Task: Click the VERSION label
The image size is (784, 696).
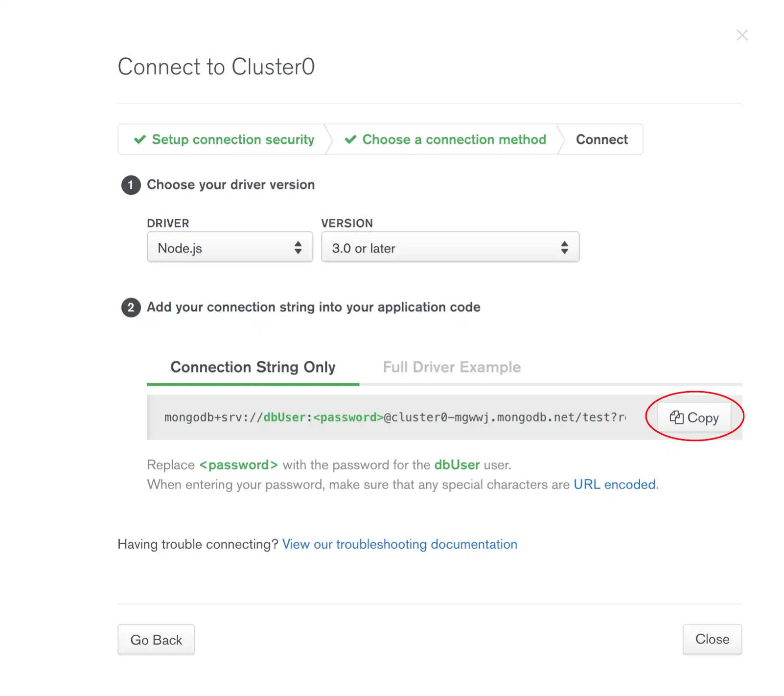Action: point(347,223)
